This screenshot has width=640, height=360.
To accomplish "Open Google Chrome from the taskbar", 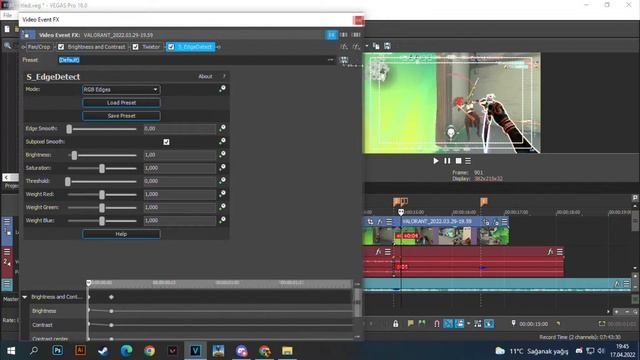I will pyautogui.click(x=149, y=351).
